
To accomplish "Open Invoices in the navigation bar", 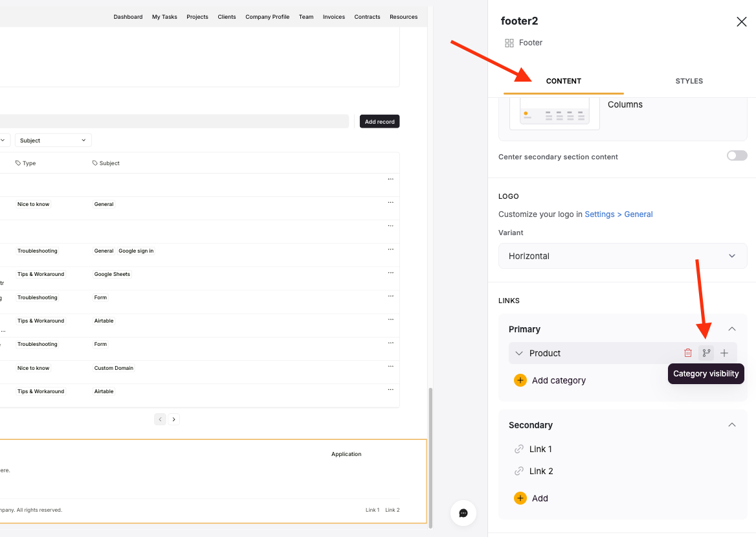I will [x=333, y=17].
